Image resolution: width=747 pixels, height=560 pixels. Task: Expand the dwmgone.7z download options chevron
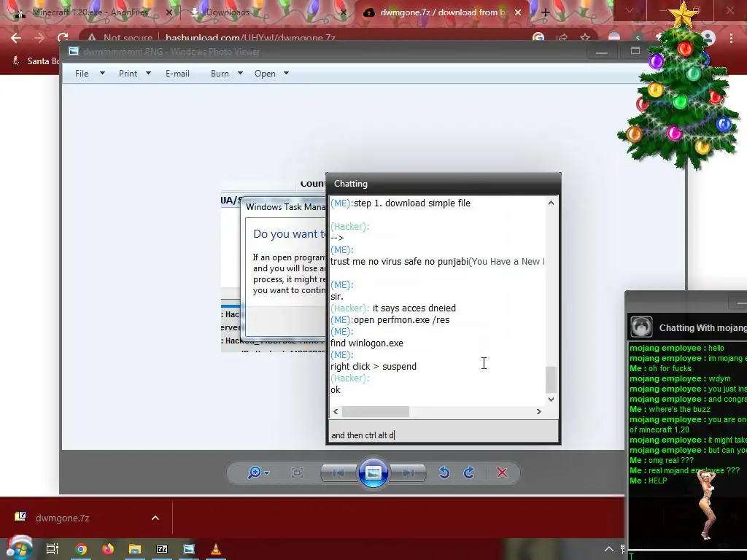(155, 518)
